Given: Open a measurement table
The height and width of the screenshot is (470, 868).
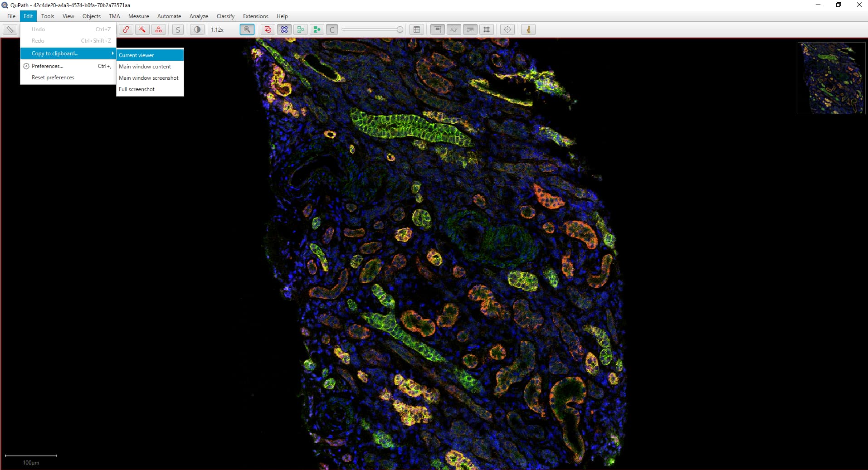Looking at the screenshot, I should (416, 29).
